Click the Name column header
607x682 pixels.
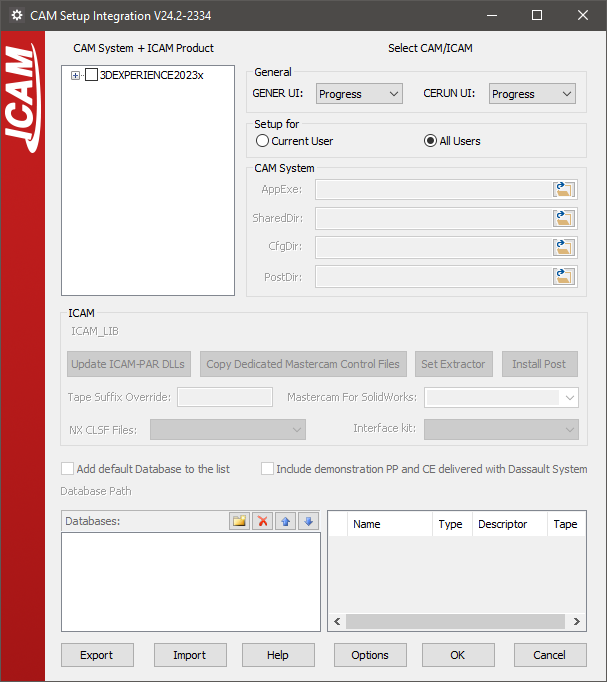click(390, 524)
